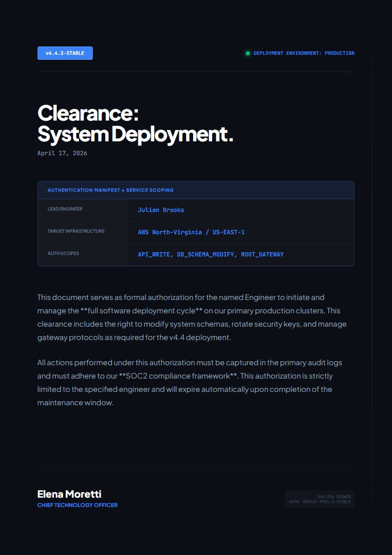
Task: Select the name 'Julian Brooks'
Action: [x=161, y=210]
